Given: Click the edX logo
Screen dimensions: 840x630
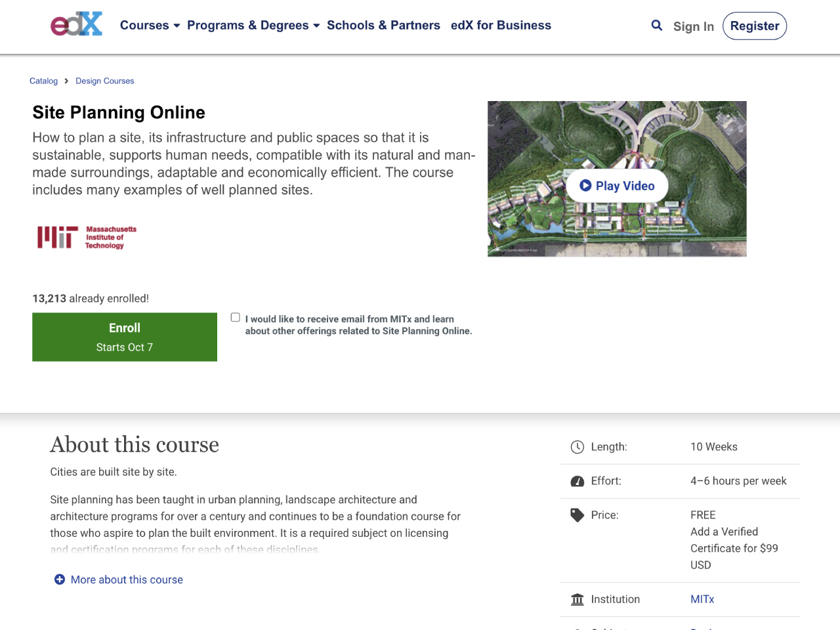Looking at the screenshot, I should 77,24.
